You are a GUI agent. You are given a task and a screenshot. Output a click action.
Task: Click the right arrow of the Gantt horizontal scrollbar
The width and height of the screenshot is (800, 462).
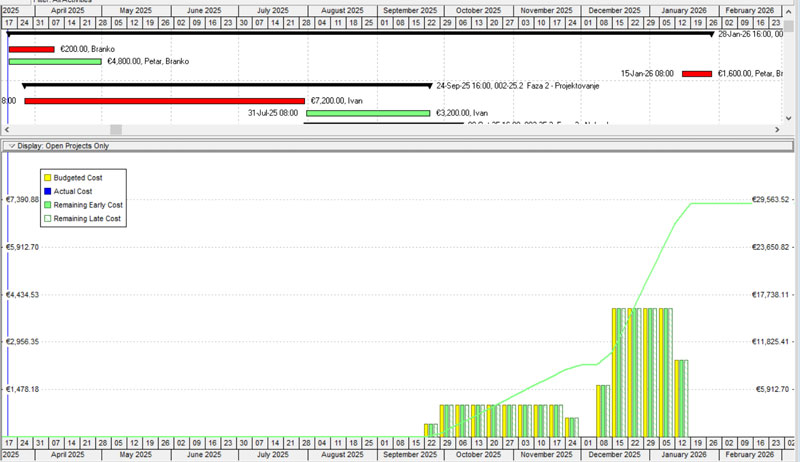pos(778,130)
